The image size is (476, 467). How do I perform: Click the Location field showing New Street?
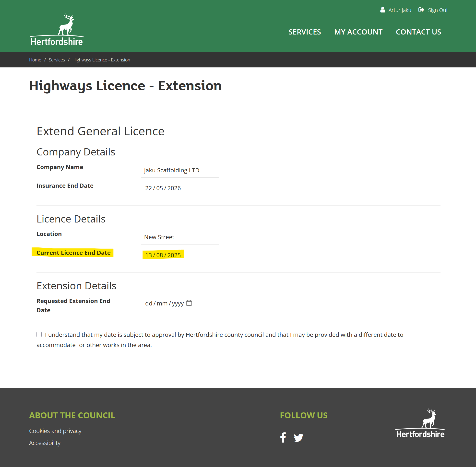(x=180, y=237)
